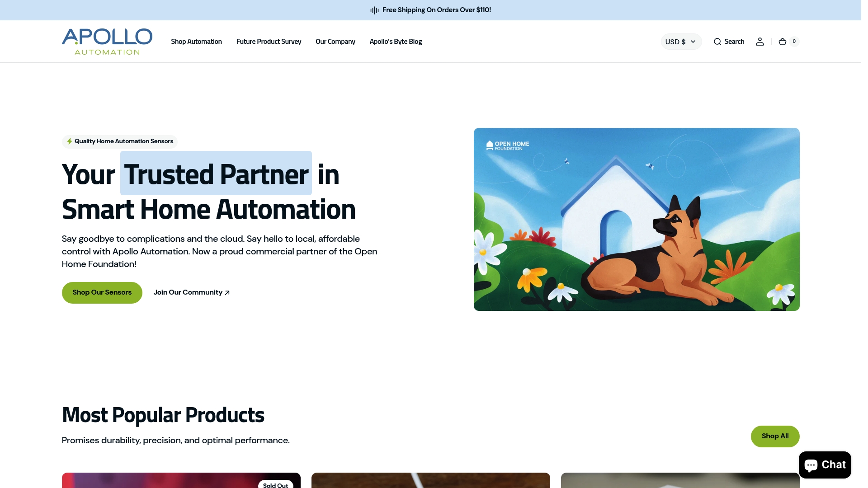Viewport: 868px width, 488px height.
Task: Click the Shop All button
Action: point(775,436)
